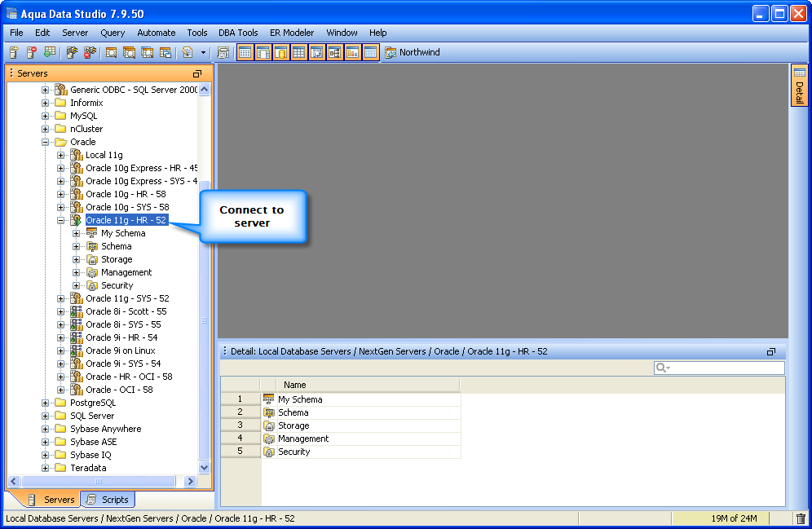The height and width of the screenshot is (529, 812).
Task: Toggle the bar chart view button
Action: click(x=353, y=52)
